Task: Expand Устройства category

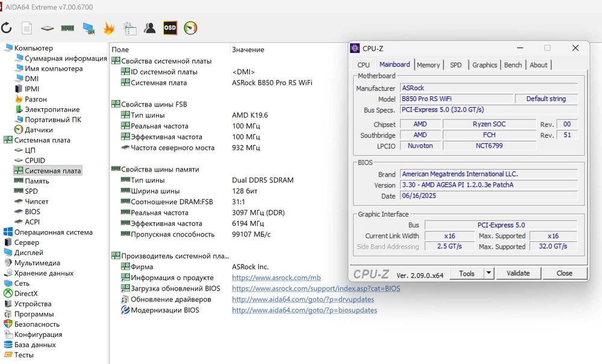Action: click(33, 304)
